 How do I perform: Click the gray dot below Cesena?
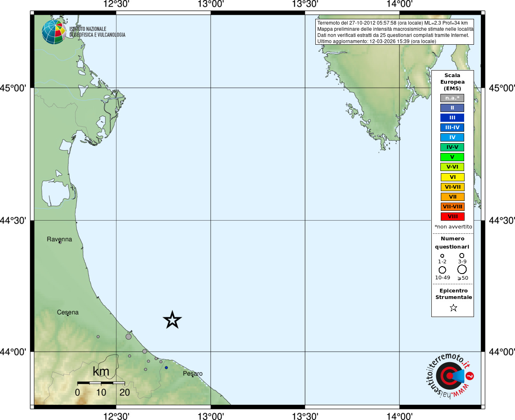98,337
